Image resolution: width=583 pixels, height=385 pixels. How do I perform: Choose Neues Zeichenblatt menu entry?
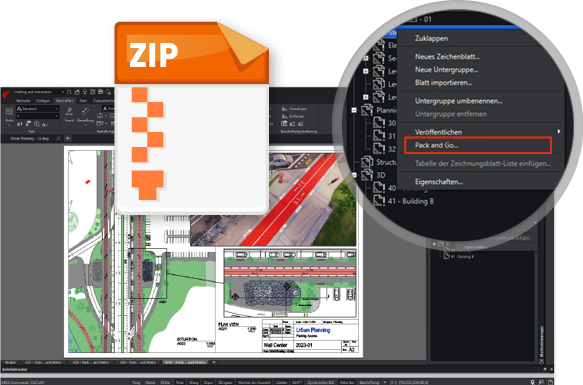(447, 57)
